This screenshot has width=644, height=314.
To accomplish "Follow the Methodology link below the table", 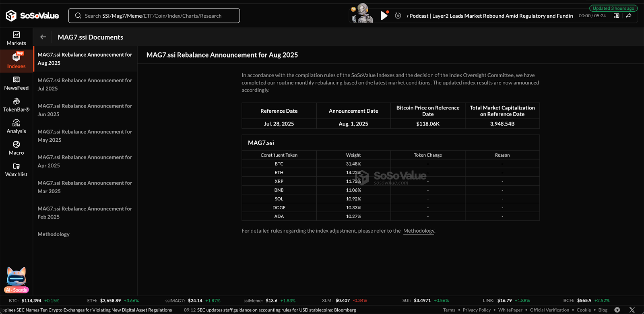I will [x=419, y=231].
